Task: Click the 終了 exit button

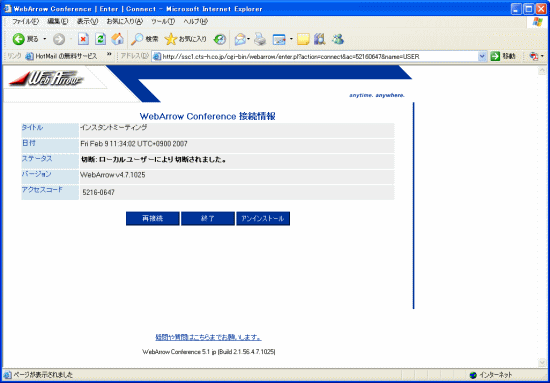Action: coord(208,219)
